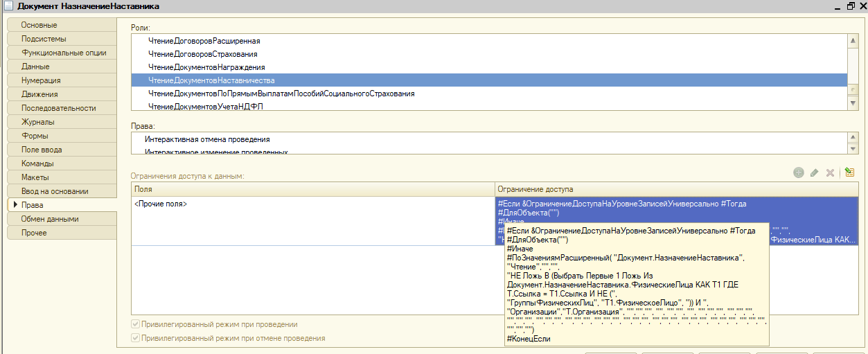Screen dimensions: 868x354
Task: Open the restriction templates icon
Action: tap(850, 172)
